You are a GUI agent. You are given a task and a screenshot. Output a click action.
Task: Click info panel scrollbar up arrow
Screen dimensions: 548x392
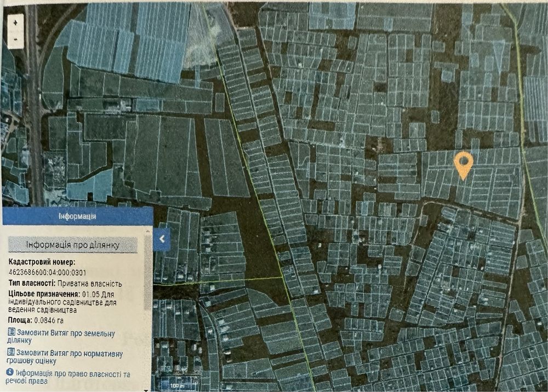click(148, 232)
